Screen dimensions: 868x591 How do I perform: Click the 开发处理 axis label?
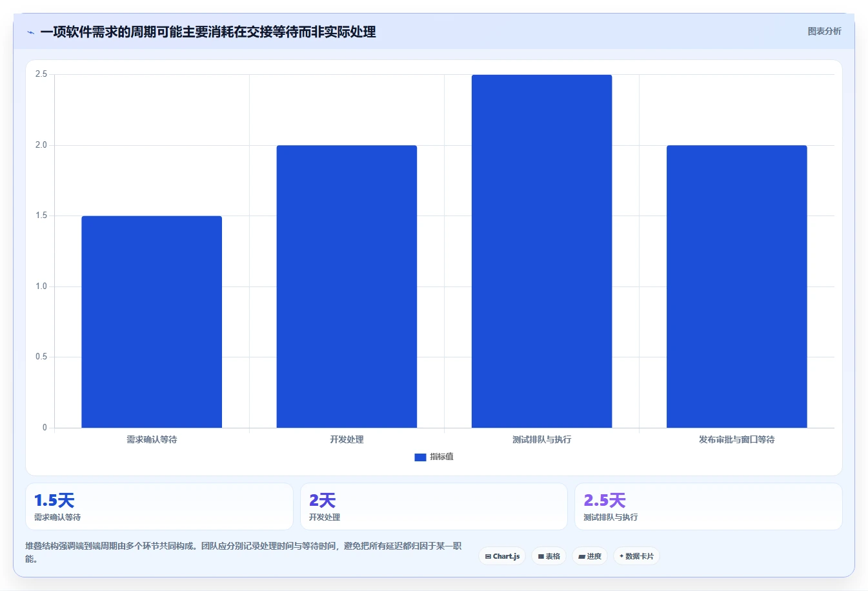[347, 439]
